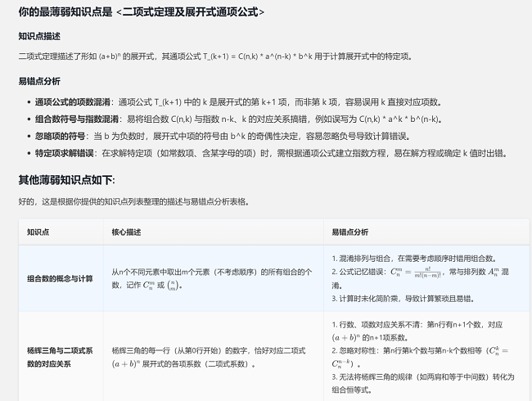Select the 易错点分析 subheading above bullet list
The width and height of the screenshot is (532, 401).
(39, 81)
